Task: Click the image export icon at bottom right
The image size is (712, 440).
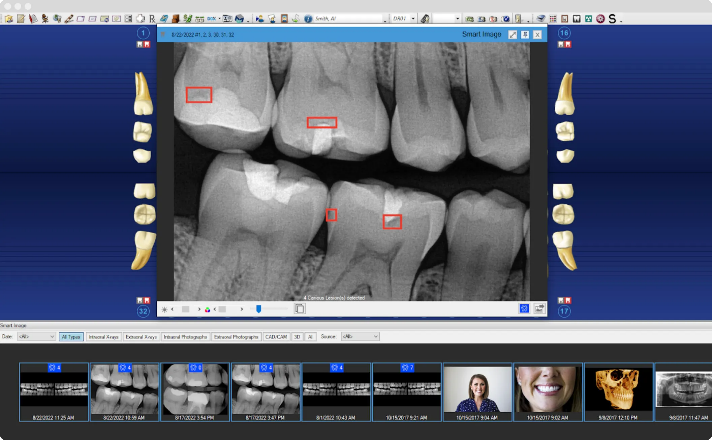Action: [539, 309]
